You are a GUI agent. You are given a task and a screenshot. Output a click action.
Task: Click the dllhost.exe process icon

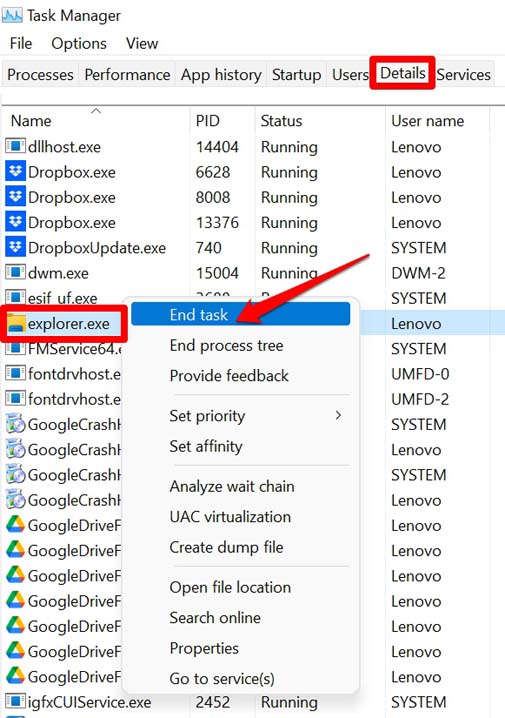(x=15, y=146)
